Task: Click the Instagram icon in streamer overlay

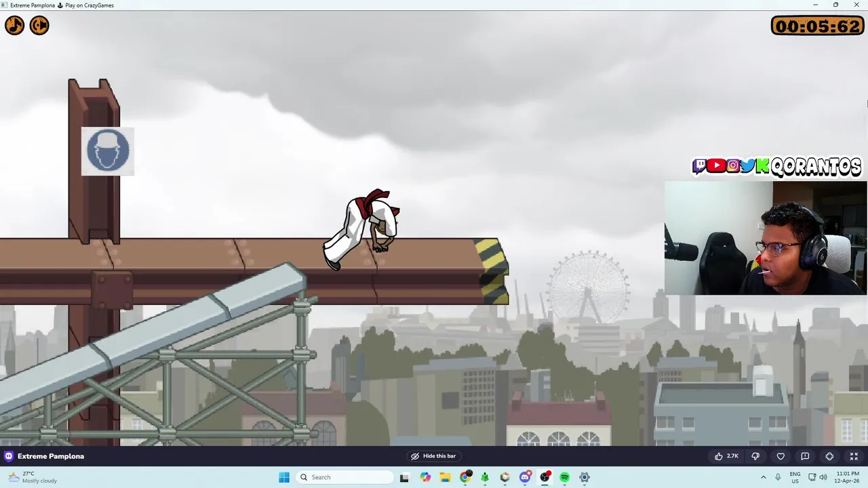Action: [x=733, y=166]
